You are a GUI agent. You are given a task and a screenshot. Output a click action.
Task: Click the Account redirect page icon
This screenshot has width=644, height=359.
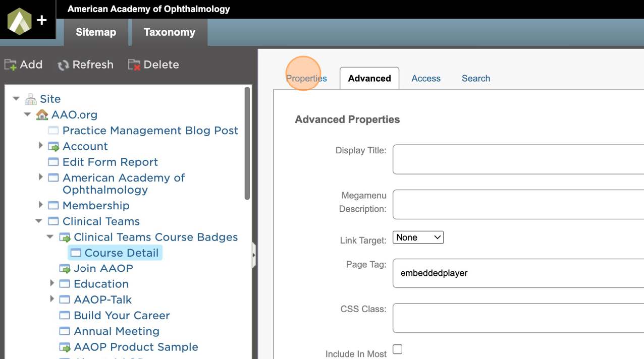(53, 146)
